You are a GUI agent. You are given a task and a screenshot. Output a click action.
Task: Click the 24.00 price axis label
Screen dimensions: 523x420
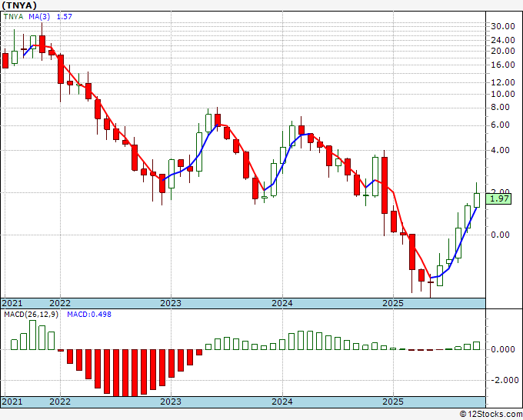pos(503,40)
